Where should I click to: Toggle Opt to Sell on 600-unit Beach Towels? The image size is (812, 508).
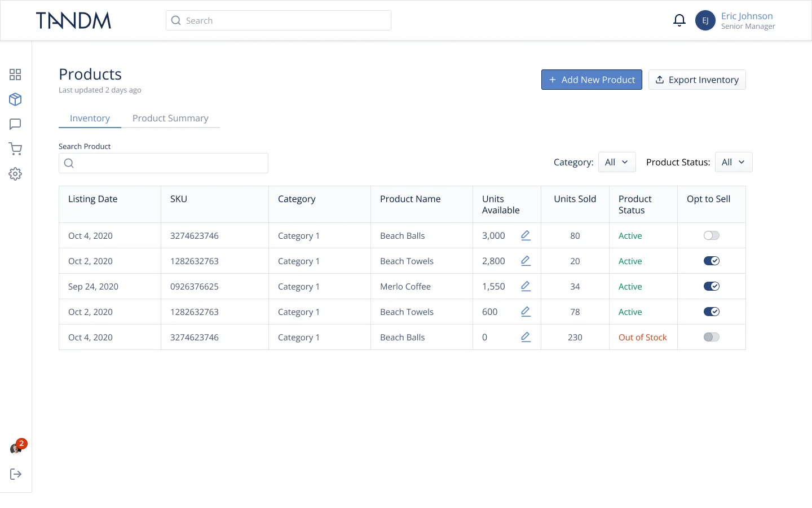712,312
